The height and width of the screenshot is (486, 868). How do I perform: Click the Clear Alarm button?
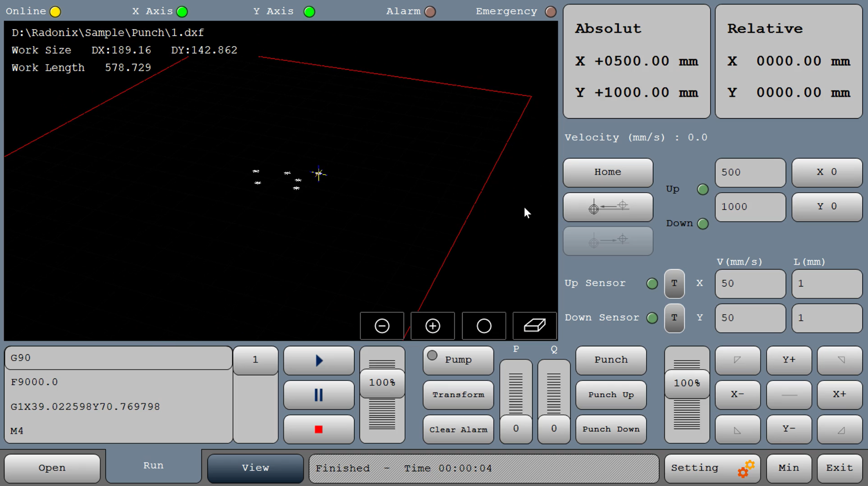458,429
